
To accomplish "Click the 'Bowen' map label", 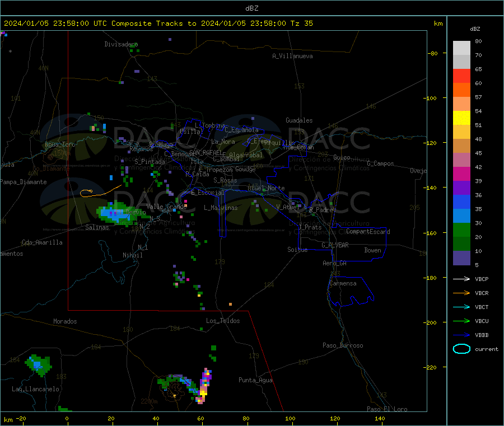I will 372,250.
